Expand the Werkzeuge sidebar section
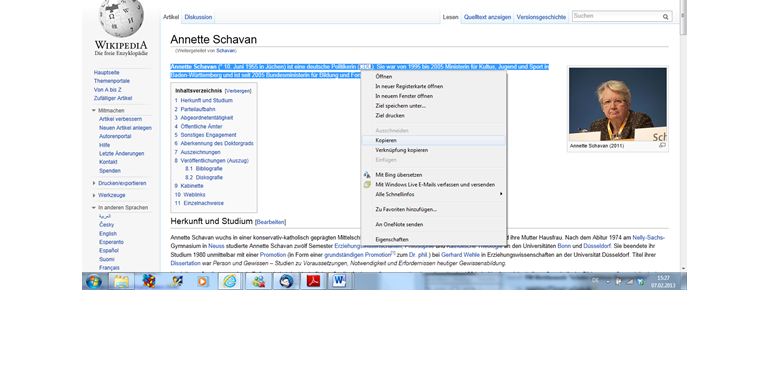This screenshot has width=768, height=387. [94, 195]
